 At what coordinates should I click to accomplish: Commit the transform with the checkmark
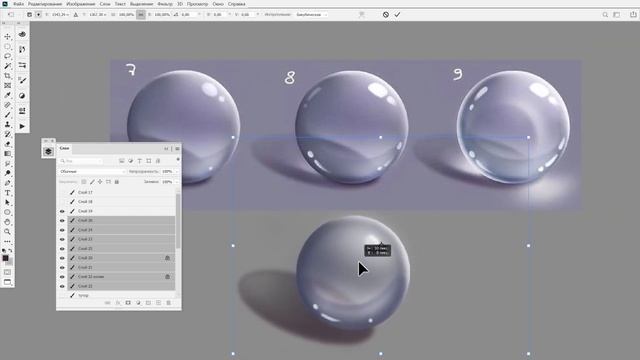point(397,15)
